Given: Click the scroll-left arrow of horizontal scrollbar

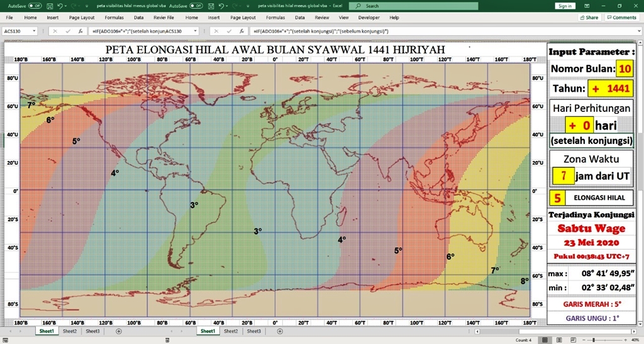Looking at the screenshot, I should [x=477, y=331].
